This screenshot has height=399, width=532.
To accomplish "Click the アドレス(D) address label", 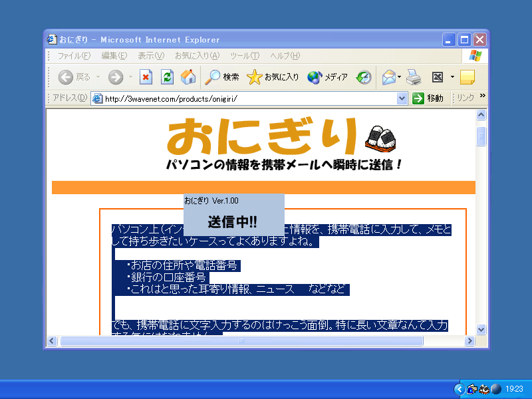I will pos(70,98).
